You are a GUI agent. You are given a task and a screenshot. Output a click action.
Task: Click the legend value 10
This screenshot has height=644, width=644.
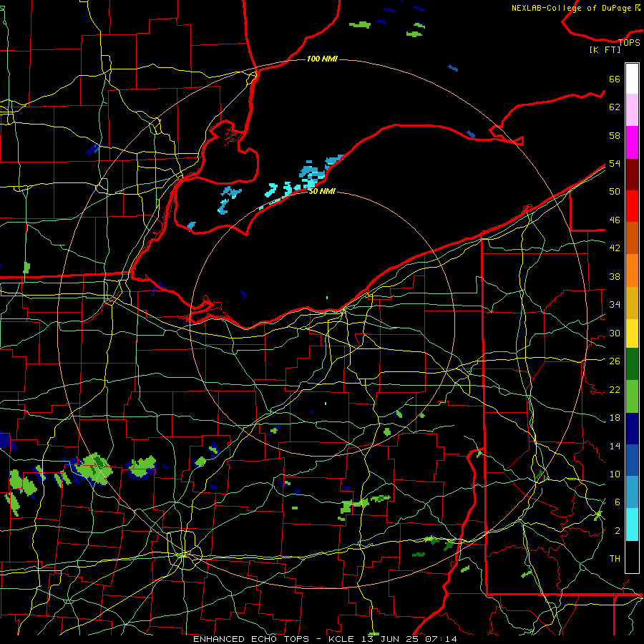(x=615, y=474)
